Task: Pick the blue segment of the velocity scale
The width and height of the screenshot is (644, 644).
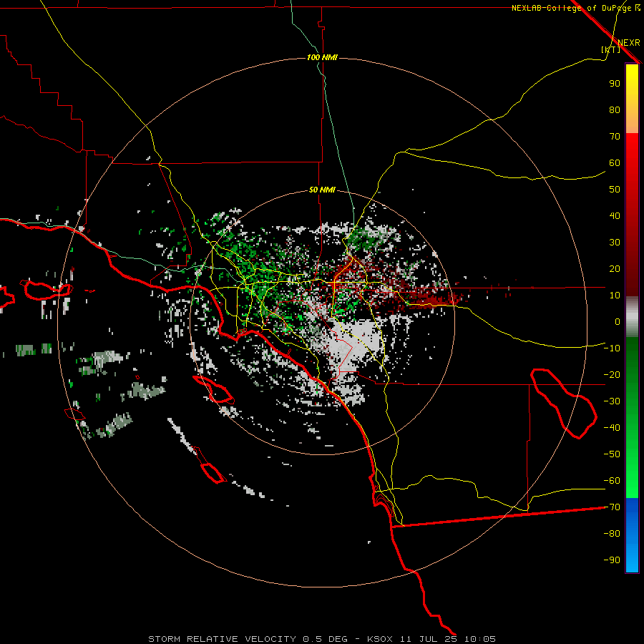Action: point(632,535)
